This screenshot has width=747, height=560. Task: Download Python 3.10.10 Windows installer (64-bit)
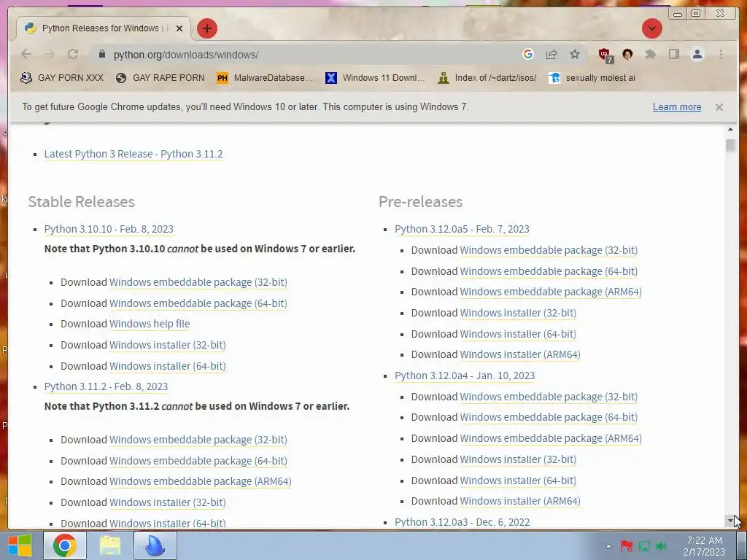click(x=168, y=366)
